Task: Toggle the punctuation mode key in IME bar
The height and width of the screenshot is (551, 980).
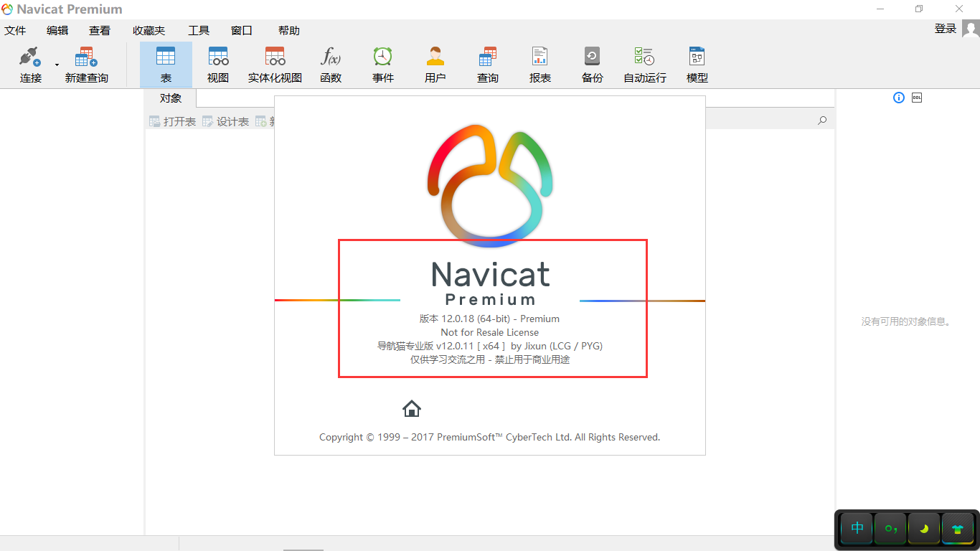Action: (891, 529)
